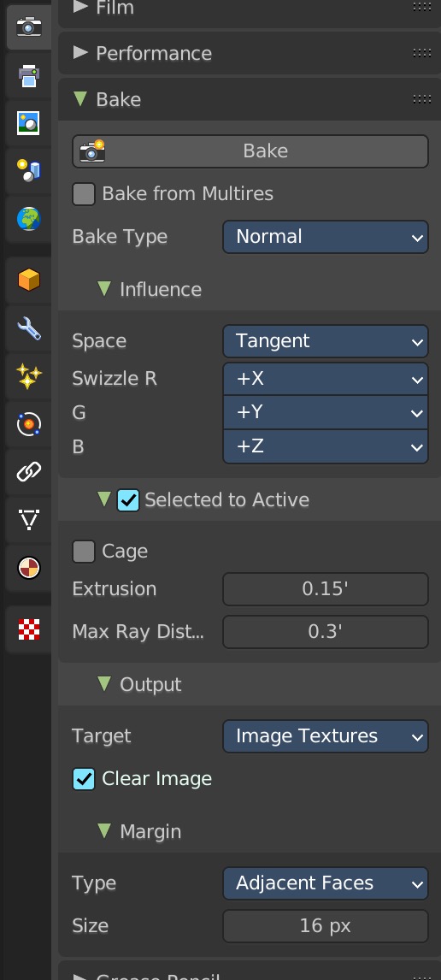Enable the Cage checkbox
Image resolution: width=441 pixels, height=980 pixels.
point(84,552)
